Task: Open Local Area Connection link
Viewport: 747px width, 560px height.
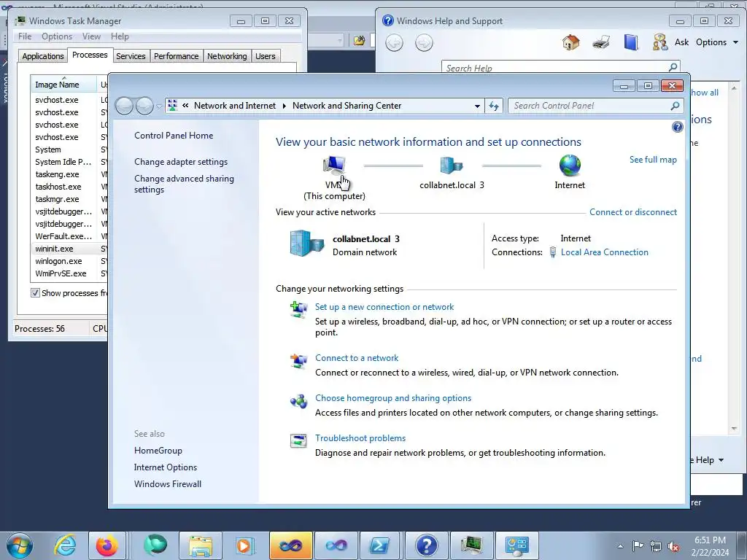Action: click(605, 252)
